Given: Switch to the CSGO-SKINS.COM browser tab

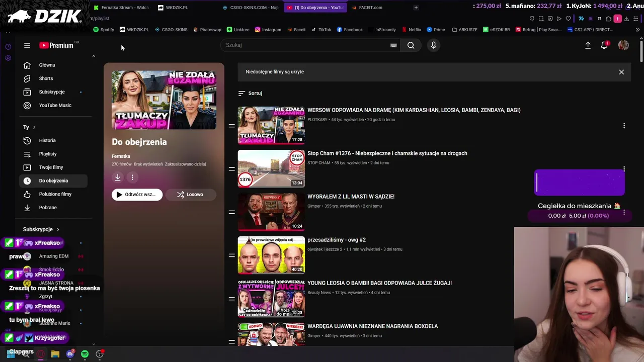Looking at the screenshot, I should point(250,8).
